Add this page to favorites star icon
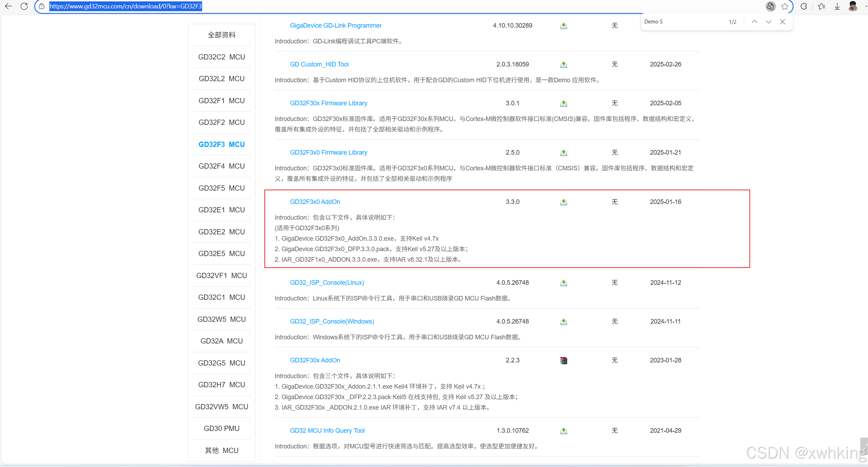This screenshot has height=467, width=868. [x=785, y=6]
